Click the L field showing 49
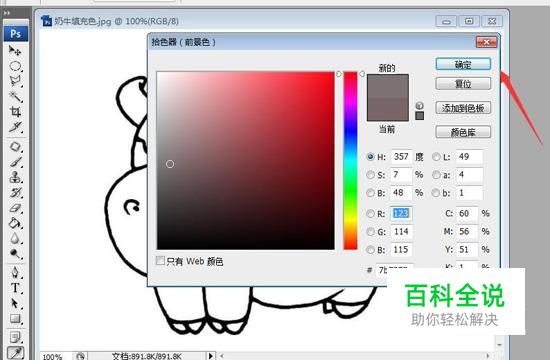Image resolution: width=550 pixels, height=360 pixels. pyautogui.click(x=469, y=156)
